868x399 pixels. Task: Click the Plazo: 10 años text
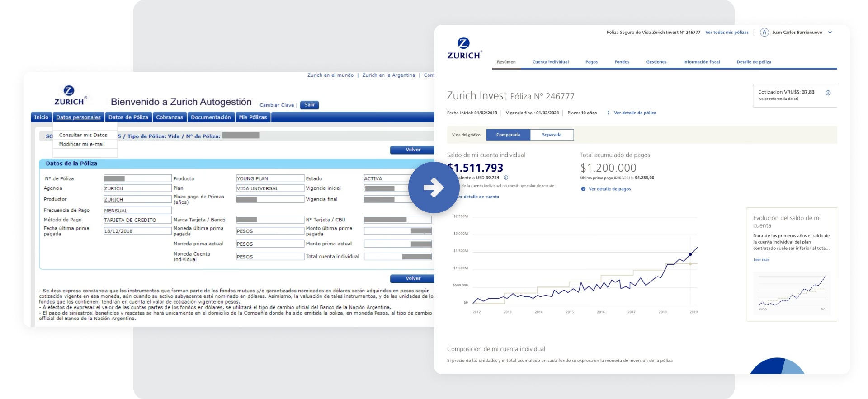coord(582,113)
